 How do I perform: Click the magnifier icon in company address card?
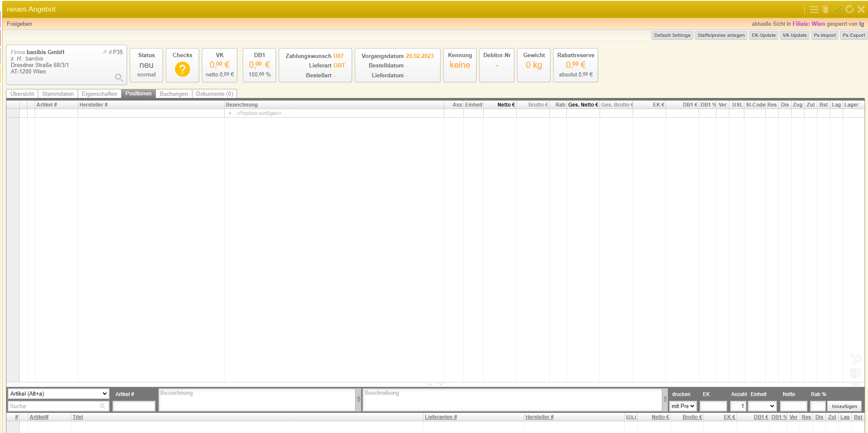tap(119, 77)
